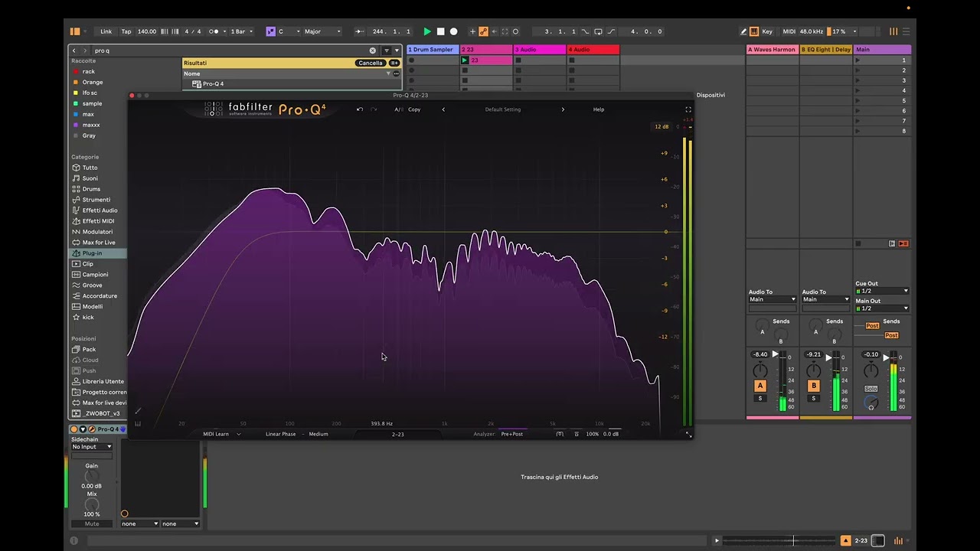The height and width of the screenshot is (551, 980).
Task: Clear the browser search text
Action: tap(373, 51)
